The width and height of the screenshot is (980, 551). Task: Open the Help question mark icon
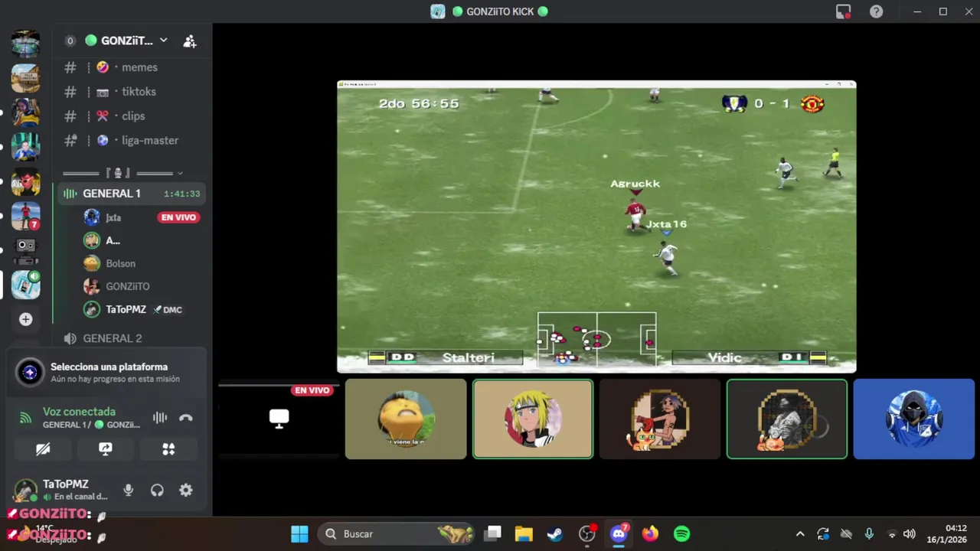pyautogui.click(x=876, y=11)
